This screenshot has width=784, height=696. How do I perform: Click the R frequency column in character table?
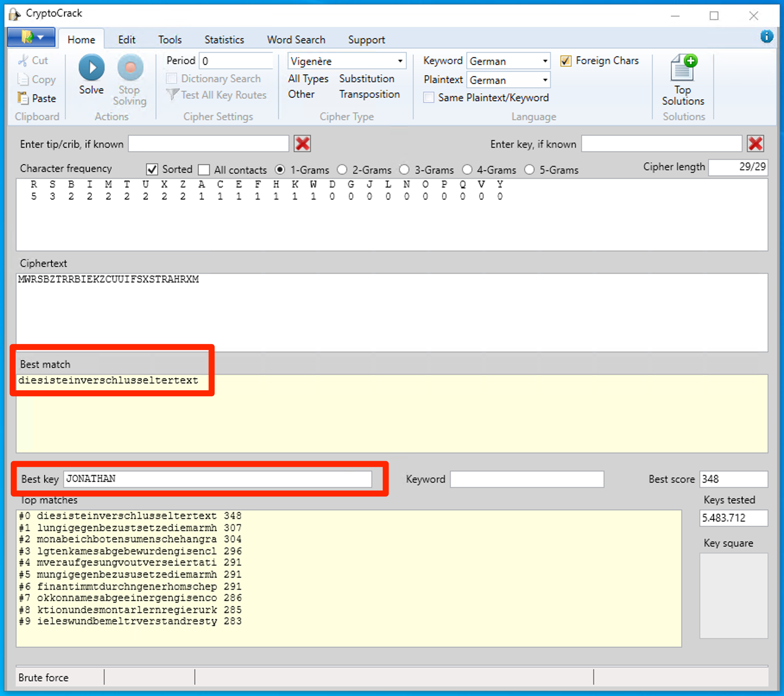pyautogui.click(x=34, y=190)
